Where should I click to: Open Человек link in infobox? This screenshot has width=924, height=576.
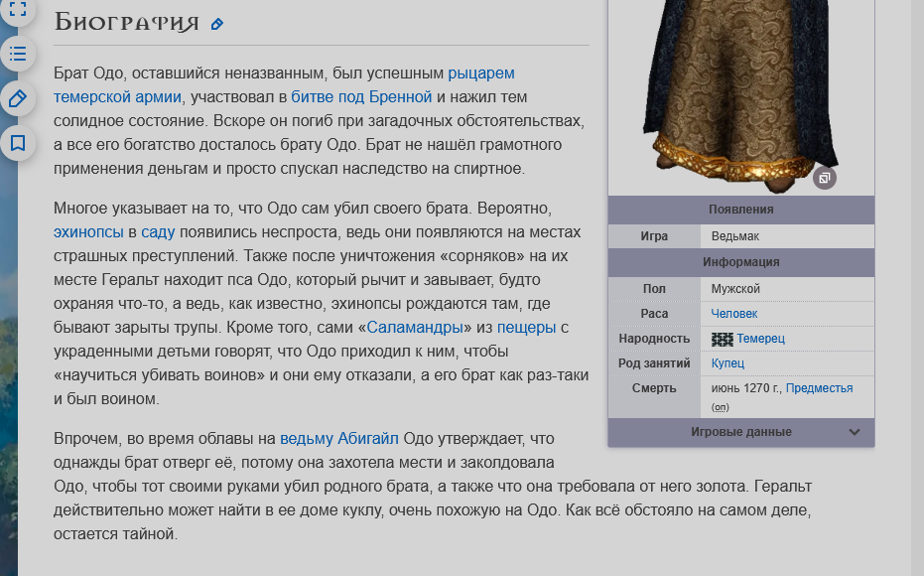(734, 314)
